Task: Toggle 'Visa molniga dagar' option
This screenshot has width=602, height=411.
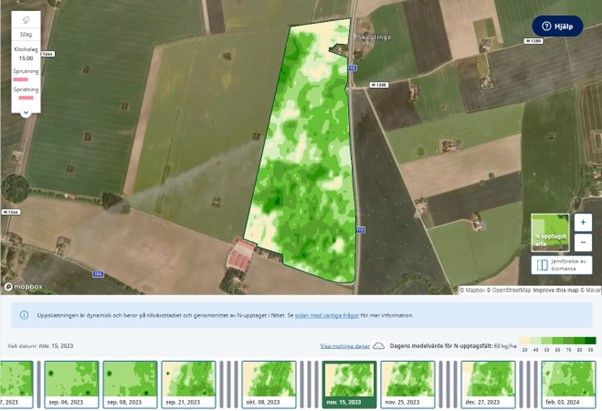Action: (x=344, y=345)
